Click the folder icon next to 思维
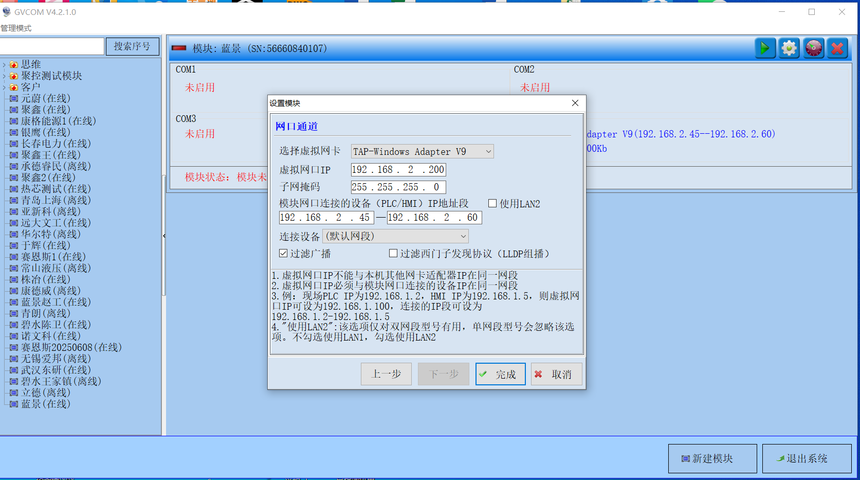The height and width of the screenshot is (480, 860). click(14, 65)
